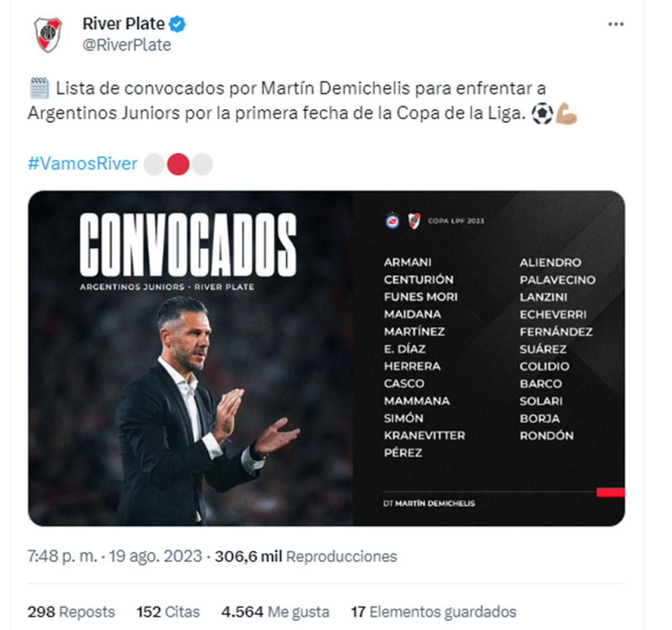Click the River Plate crest in image

click(x=414, y=221)
